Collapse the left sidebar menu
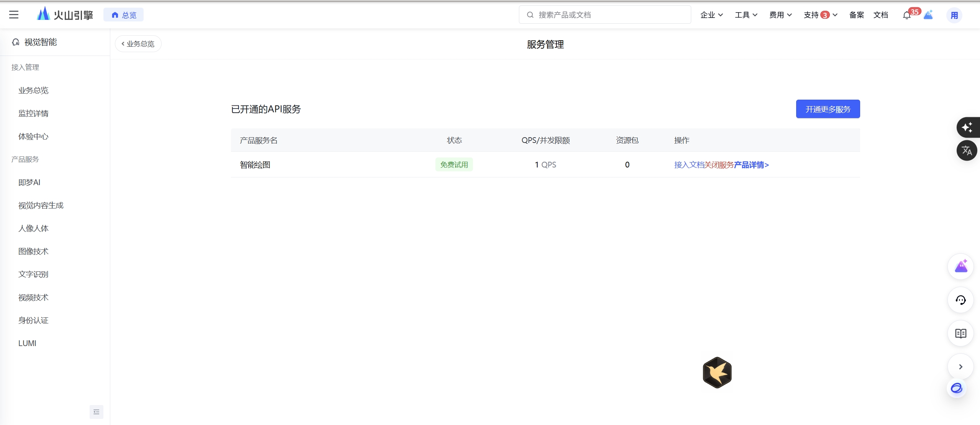Screen dimensions: 980x425 [x=96, y=412]
